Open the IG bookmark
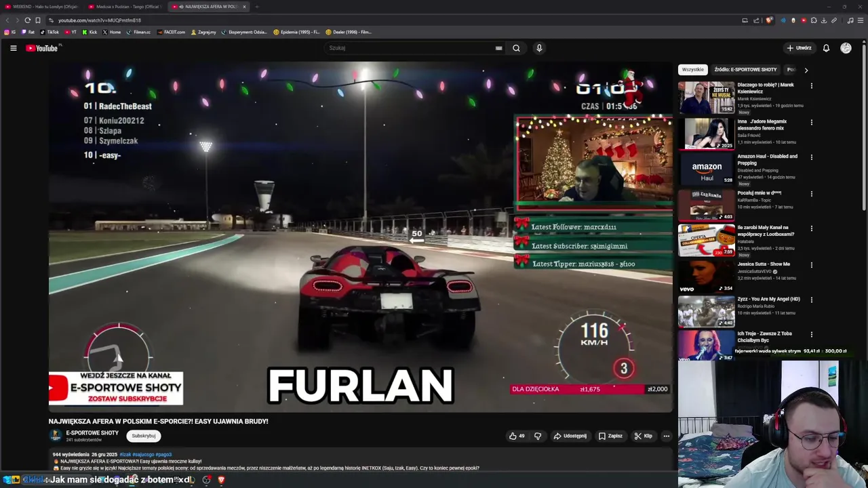The width and height of the screenshot is (868, 488). [10, 32]
